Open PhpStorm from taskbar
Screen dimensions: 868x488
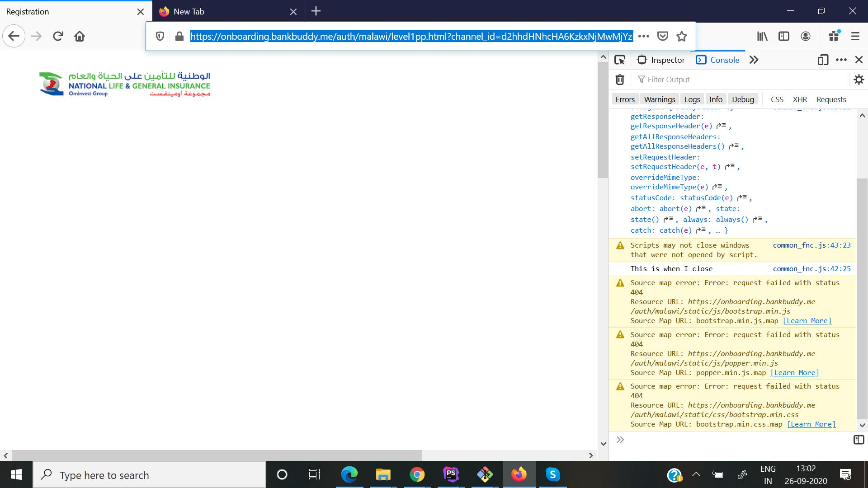451,474
